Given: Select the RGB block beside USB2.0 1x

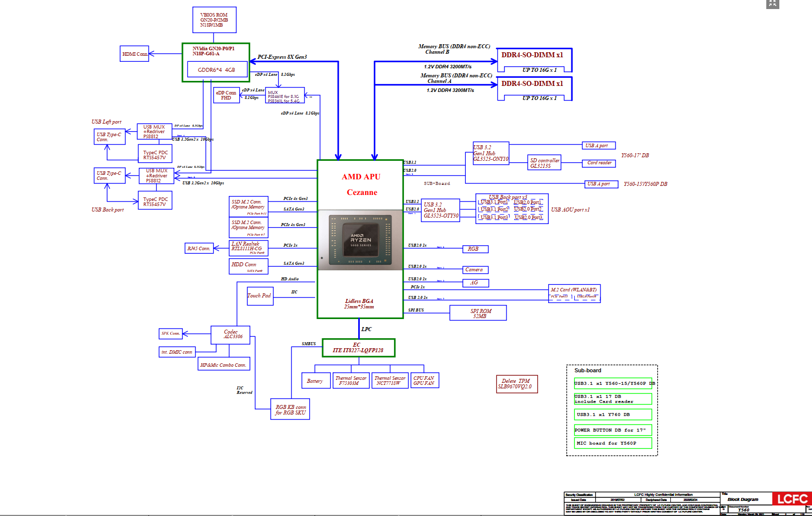Looking at the screenshot, I should (475, 249).
